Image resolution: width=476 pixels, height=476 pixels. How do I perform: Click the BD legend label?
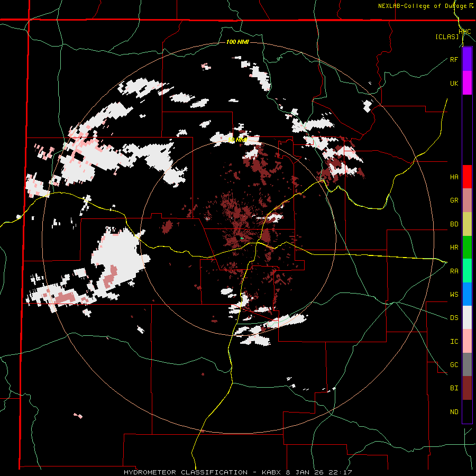[454, 224]
